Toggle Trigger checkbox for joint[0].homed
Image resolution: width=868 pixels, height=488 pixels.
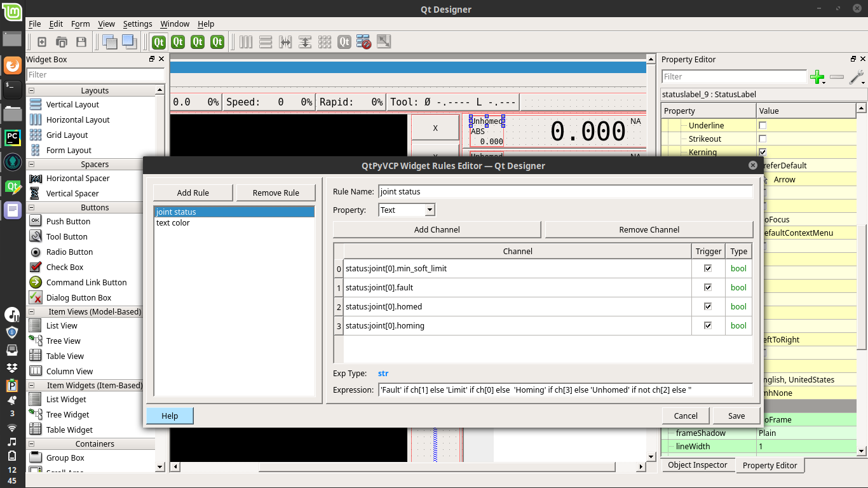708,307
